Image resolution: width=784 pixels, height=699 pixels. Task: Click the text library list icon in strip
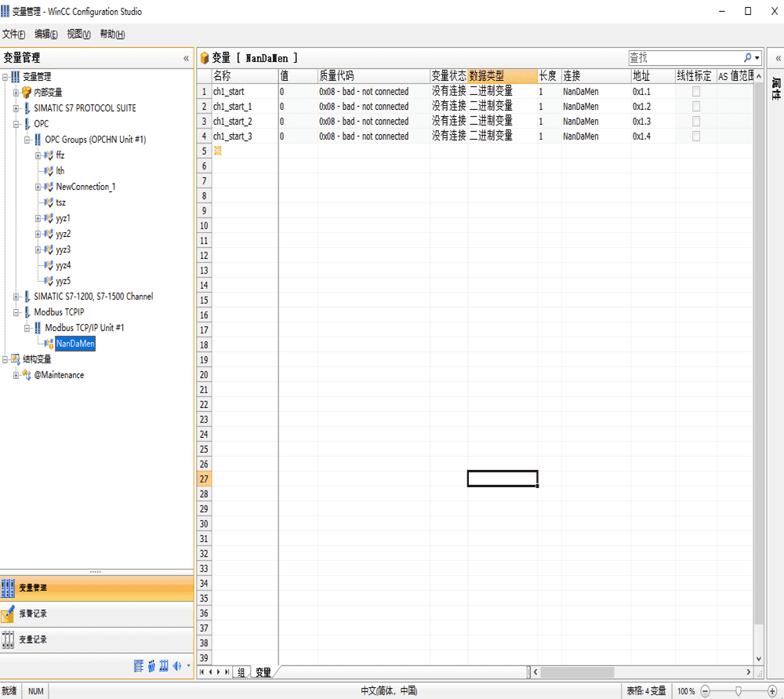pyautogui.click(x=139, y=666)
